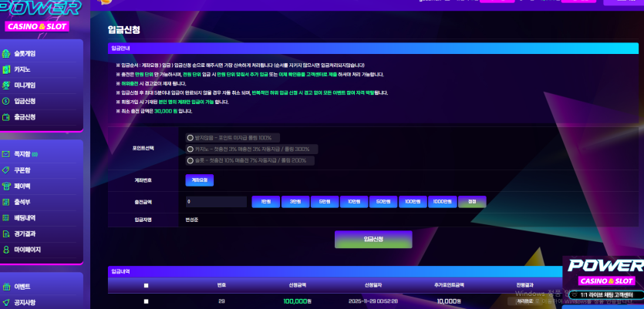This screenshot has height=309, width=644.
Task: Click the 쿠폰함 coupon icon
Action: pyautogui.click(x=6, y=170)
